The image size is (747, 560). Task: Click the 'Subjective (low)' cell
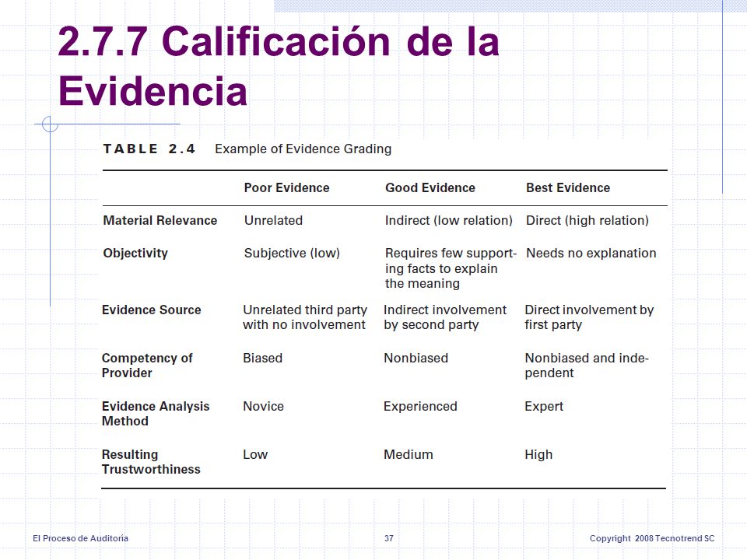(x=292, y=253)
